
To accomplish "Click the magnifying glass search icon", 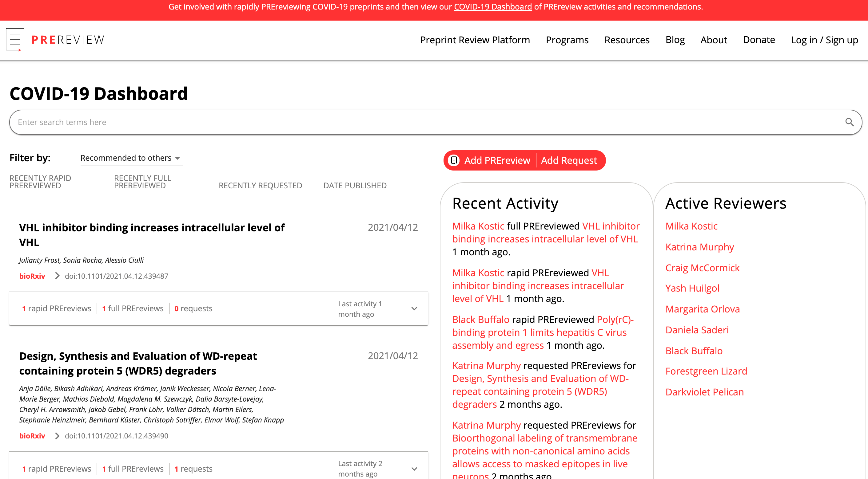I will [x=849, y=122].
